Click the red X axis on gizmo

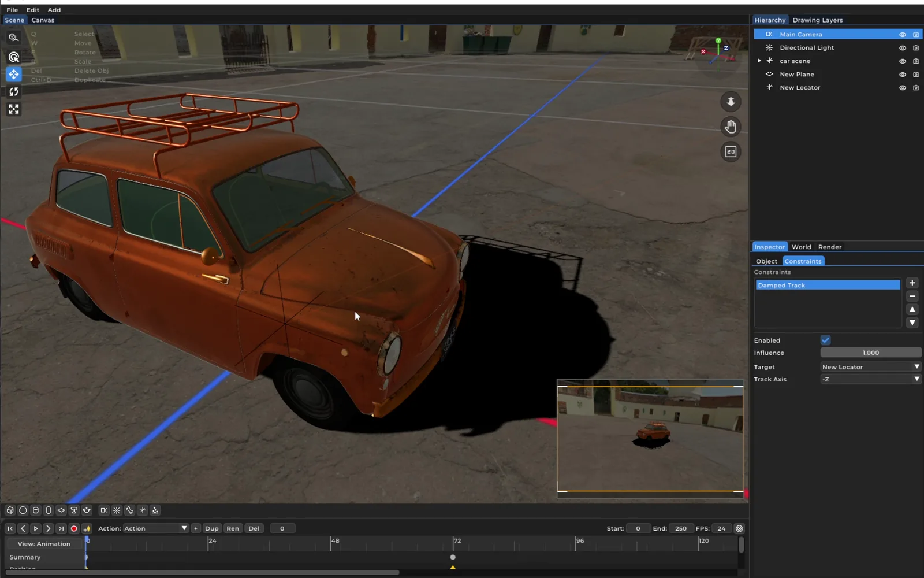(x=703, y=52)
